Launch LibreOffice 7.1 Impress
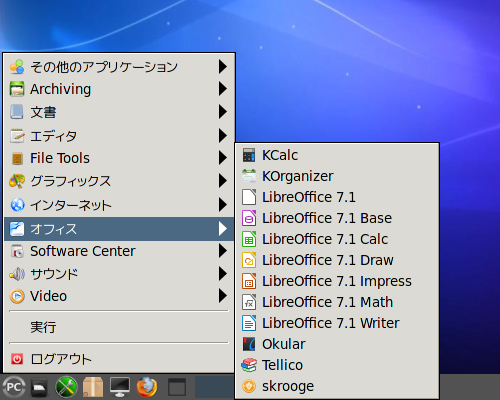500x400 pixels. 337,281
